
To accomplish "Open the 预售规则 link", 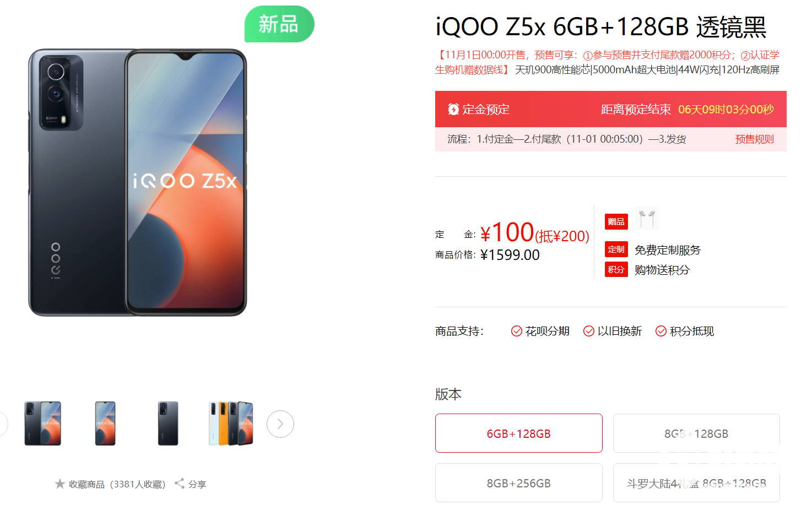I will tap(755, 139).
